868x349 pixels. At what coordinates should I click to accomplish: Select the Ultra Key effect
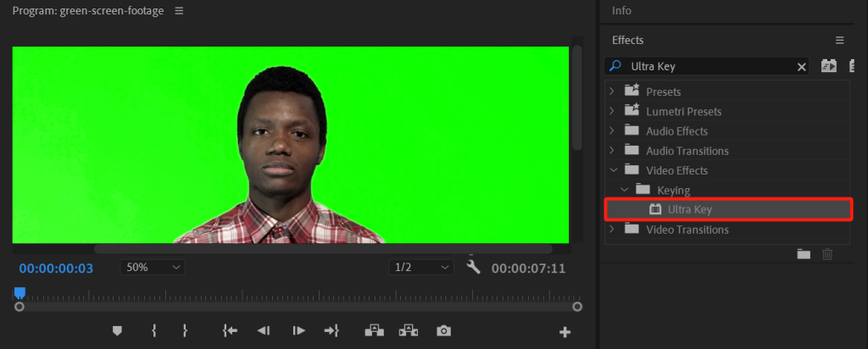tap(689, 209)
